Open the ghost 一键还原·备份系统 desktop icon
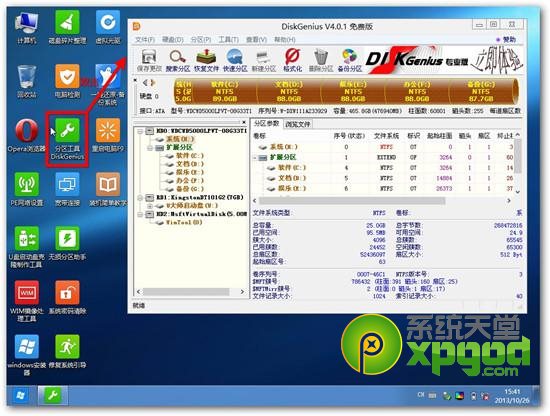 point(108,85)
